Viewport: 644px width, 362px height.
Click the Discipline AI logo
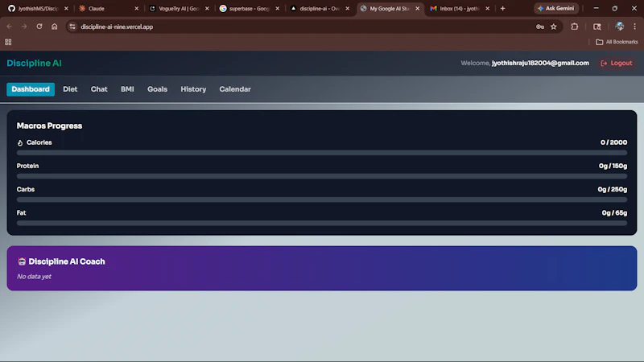(x=34, y=64)
